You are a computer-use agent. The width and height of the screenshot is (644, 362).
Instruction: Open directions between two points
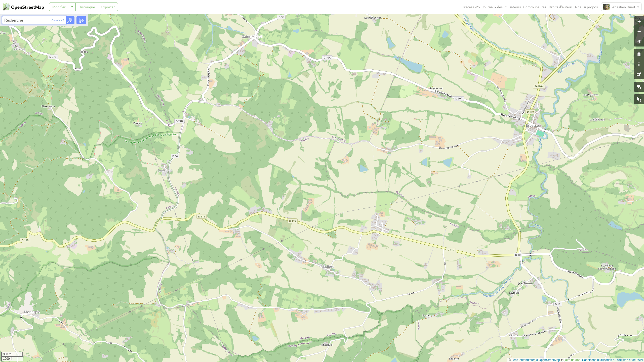point(81,20)
